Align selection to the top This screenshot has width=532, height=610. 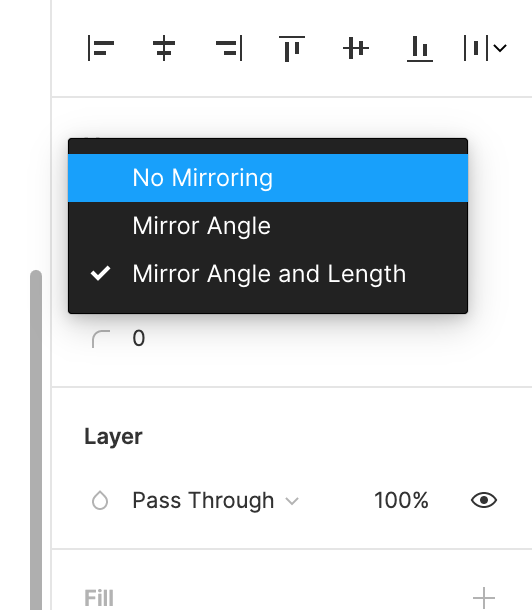[x=292, y=49]
